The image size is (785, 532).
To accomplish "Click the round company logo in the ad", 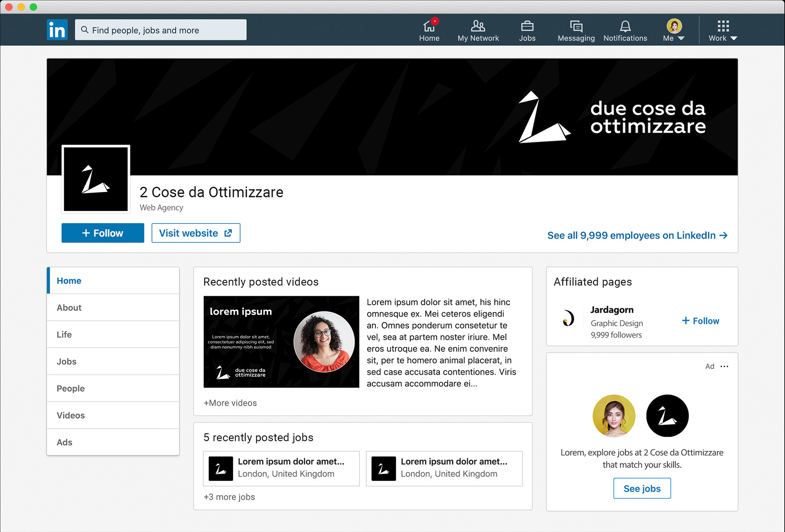I will (667, 416).
